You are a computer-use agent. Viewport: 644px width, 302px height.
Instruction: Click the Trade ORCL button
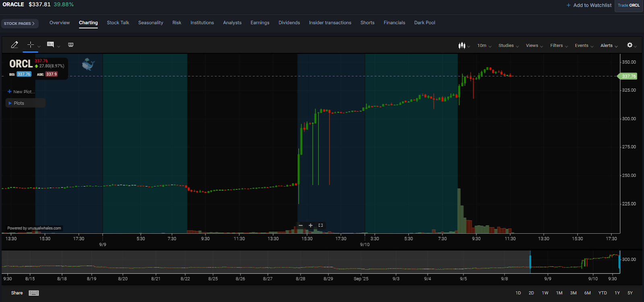[x=629, y=5]
